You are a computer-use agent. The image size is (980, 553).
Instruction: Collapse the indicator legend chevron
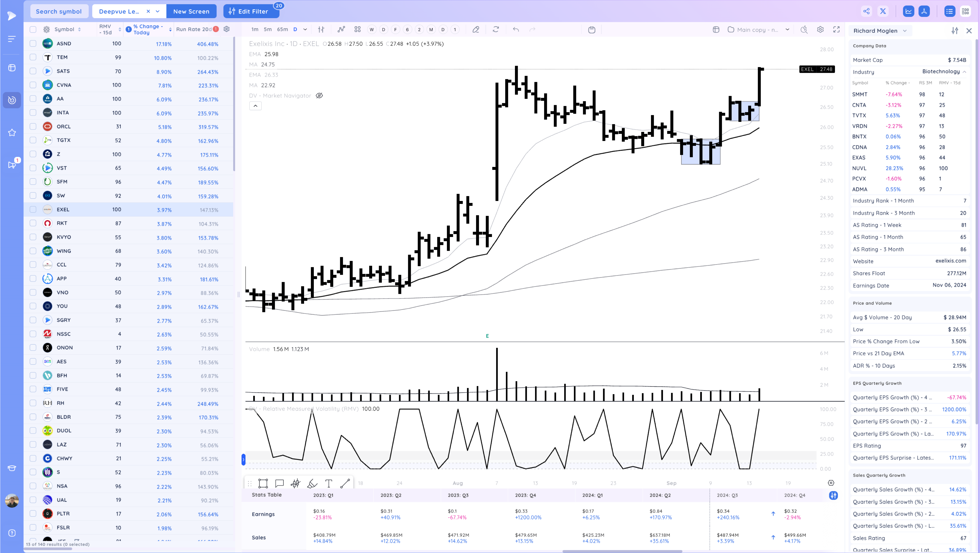click(x=255, y=106)
